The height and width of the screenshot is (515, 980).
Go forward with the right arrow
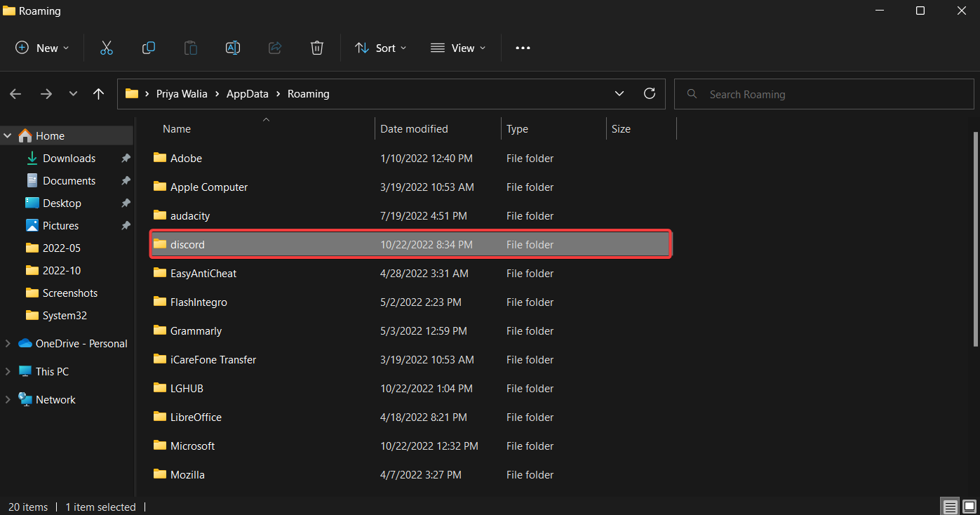coord(46,94)
